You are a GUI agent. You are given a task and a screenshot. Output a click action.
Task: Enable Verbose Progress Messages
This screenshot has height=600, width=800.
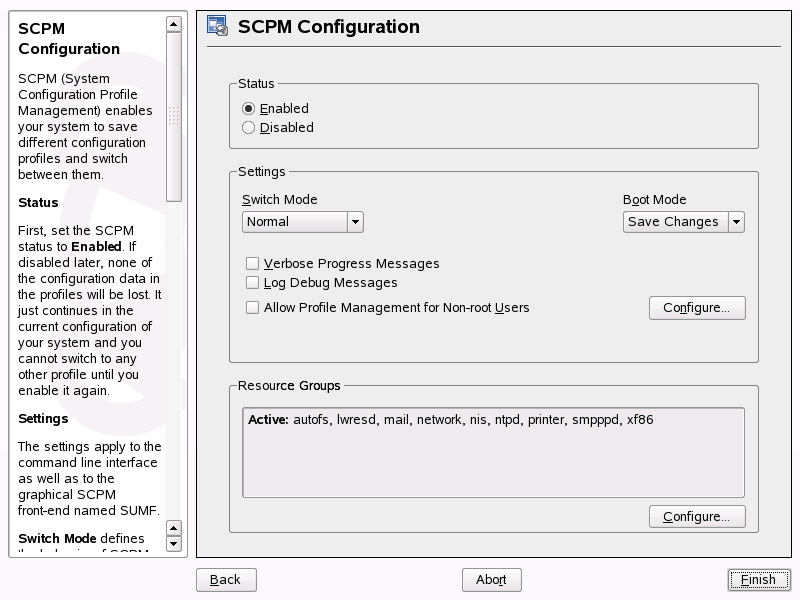click(253, 264)
